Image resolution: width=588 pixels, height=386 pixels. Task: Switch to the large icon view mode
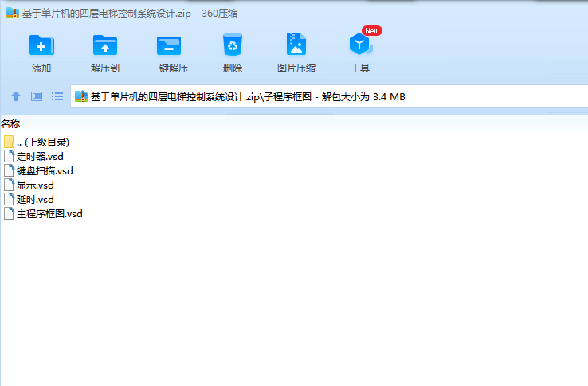37,96
